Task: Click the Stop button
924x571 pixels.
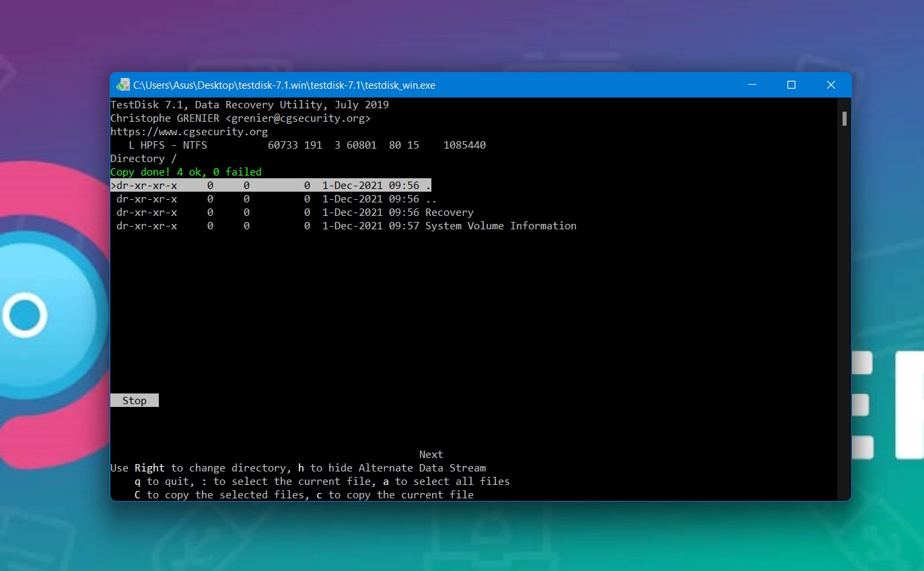Action: pos(135,400)
